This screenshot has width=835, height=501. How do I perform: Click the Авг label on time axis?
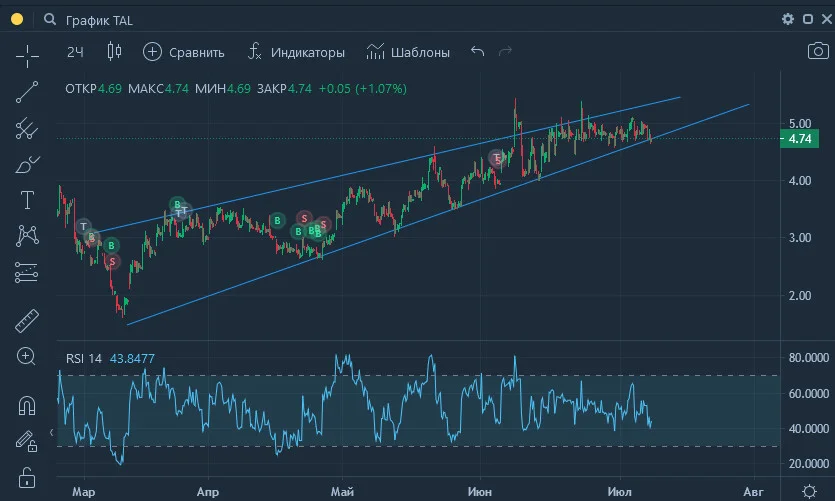click(753, 492)
